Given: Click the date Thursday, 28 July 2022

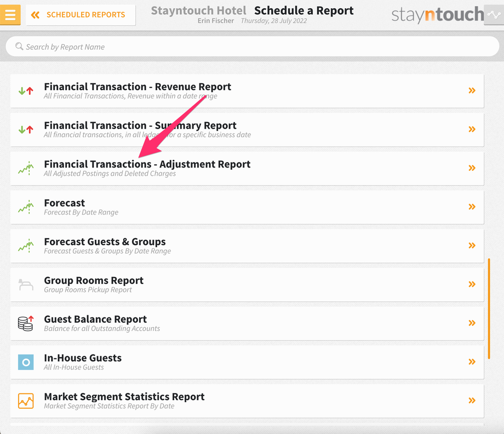Looking at the screenshot, I should (274, 21).
